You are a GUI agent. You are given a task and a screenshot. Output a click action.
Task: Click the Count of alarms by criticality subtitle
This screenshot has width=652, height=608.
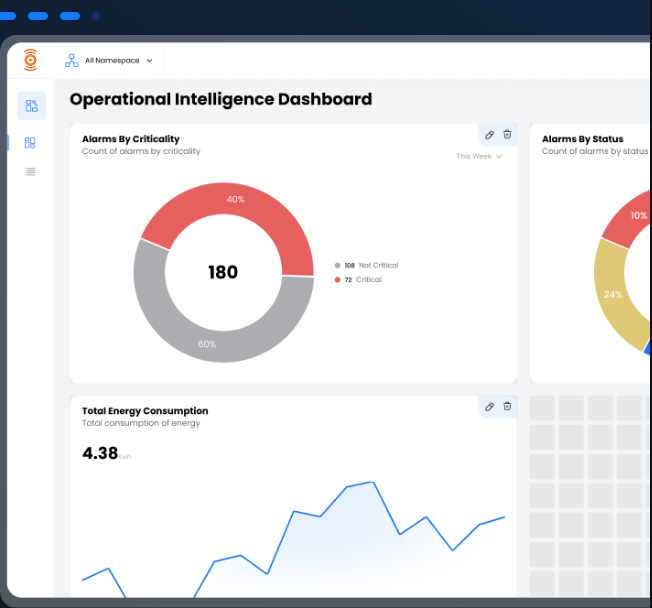click(x=141, y=151)
